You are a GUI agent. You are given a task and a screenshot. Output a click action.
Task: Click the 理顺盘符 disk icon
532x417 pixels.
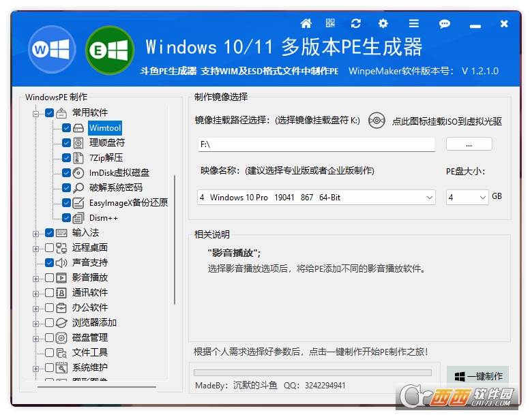click(78, 142)
